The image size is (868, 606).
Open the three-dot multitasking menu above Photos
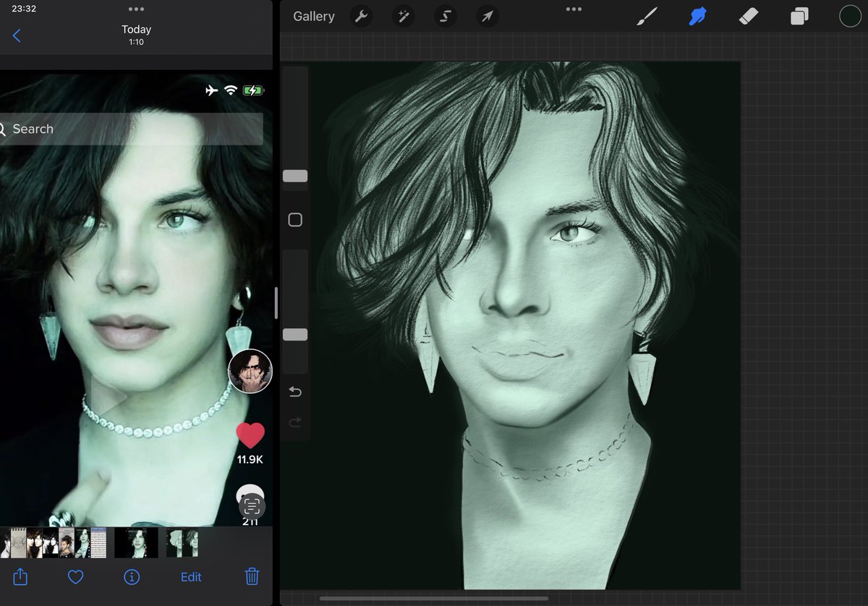136,9
